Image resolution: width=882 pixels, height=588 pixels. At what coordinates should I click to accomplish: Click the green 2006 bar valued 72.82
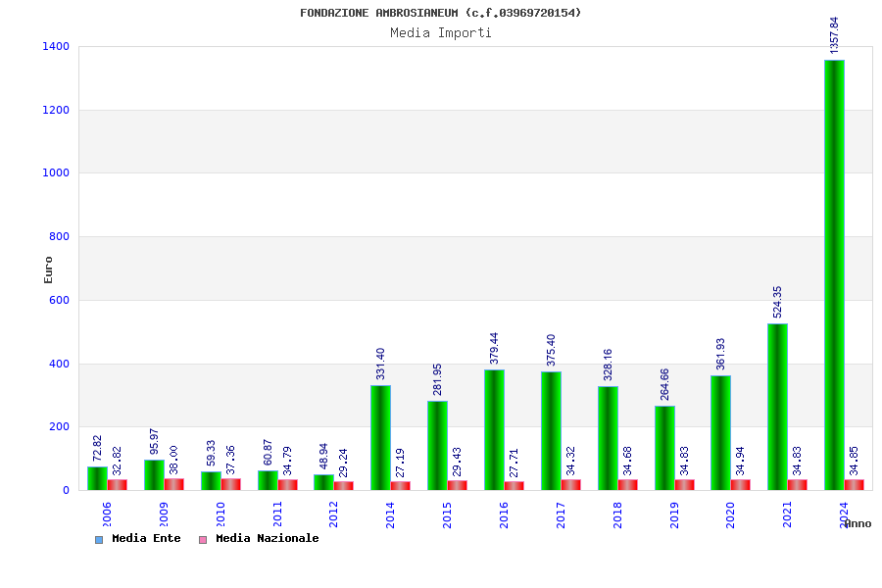point(97,478)
